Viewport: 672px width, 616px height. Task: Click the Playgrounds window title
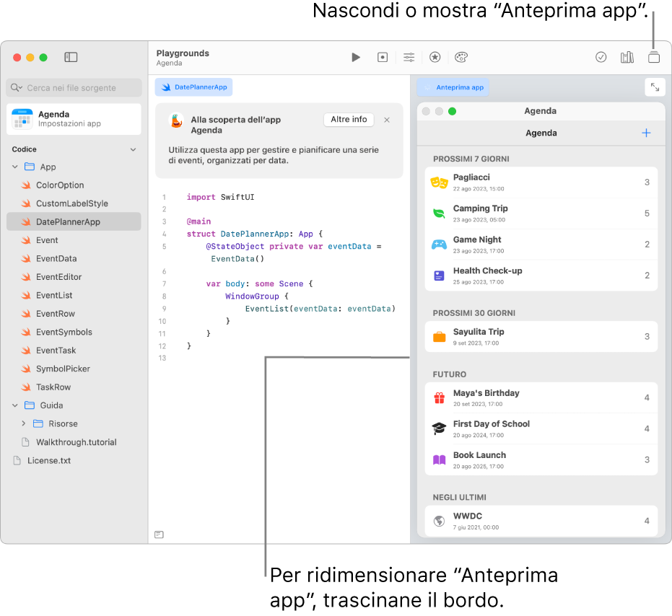pyautogui.click(x=183, y=53)
